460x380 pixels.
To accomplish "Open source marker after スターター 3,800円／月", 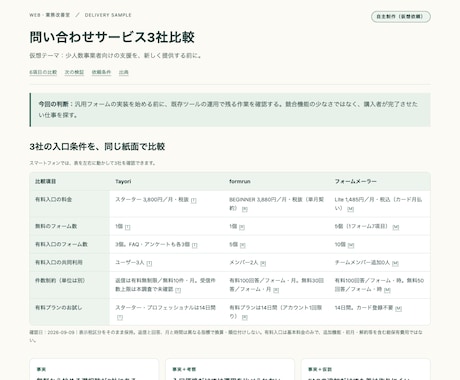I will click(x=194, y=200).
